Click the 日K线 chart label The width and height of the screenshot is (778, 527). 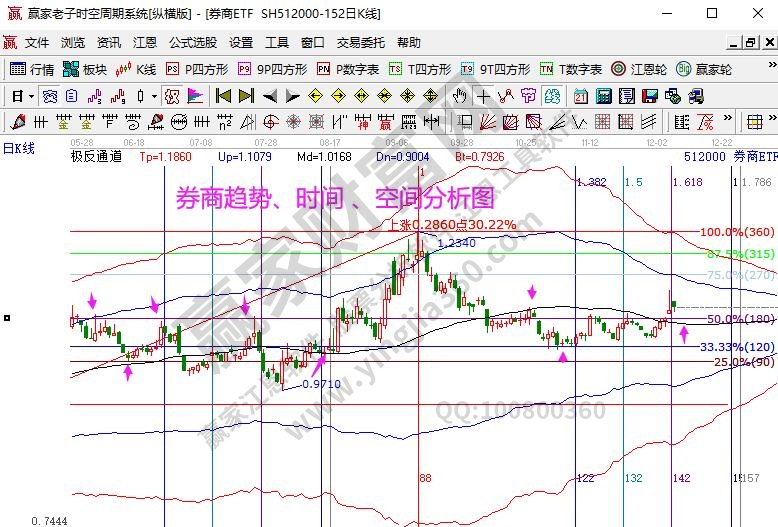click(18, 148)
